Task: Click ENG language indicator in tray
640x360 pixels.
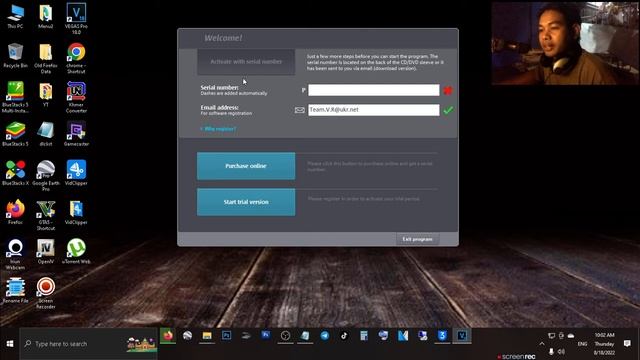Action: click(582, 344)
